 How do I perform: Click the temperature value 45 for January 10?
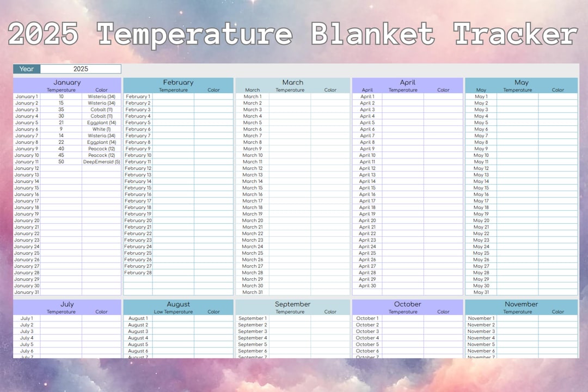[x=60, y=155]
